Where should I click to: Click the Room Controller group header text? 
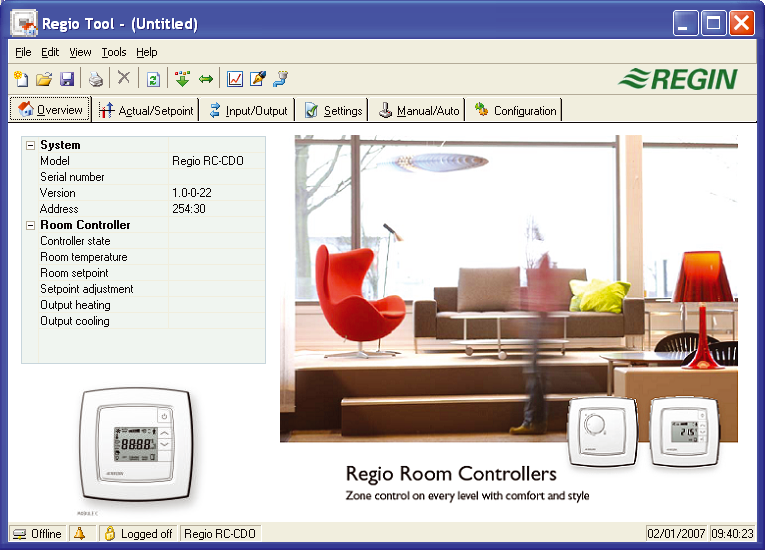85,225
